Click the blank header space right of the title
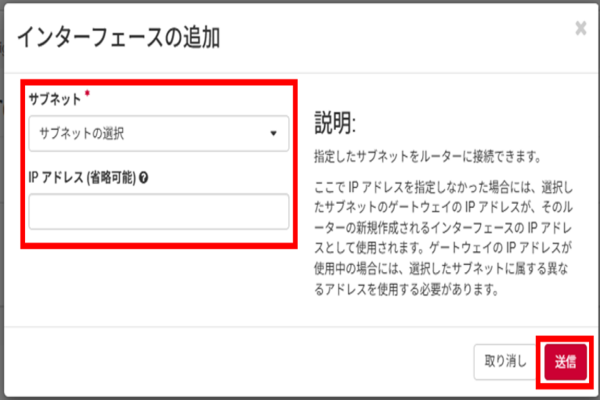 [400, 38]
